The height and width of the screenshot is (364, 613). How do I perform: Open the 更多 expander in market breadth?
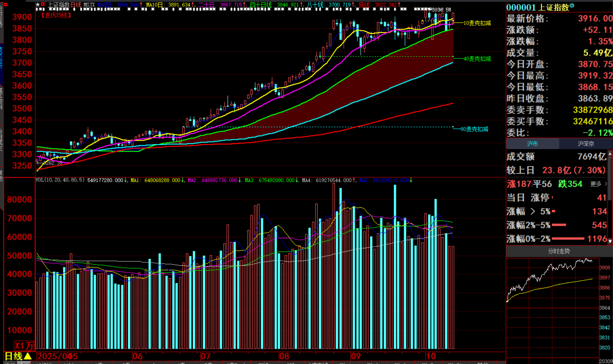point(599,184)
